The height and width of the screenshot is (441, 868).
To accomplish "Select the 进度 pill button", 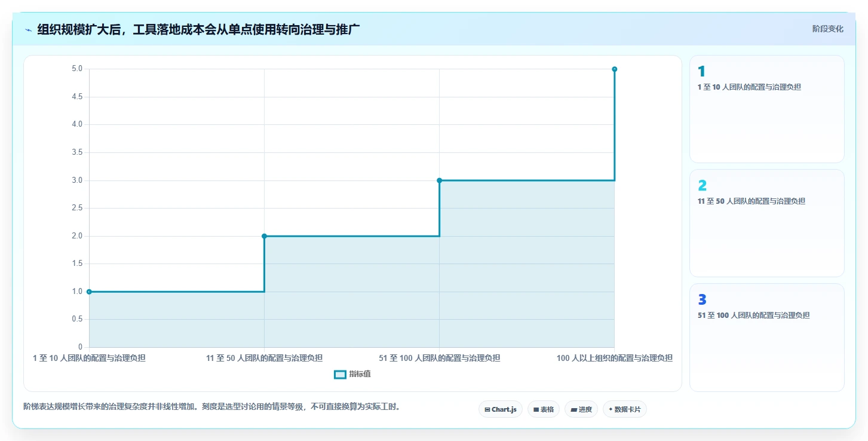I will (x=581, y=409).
